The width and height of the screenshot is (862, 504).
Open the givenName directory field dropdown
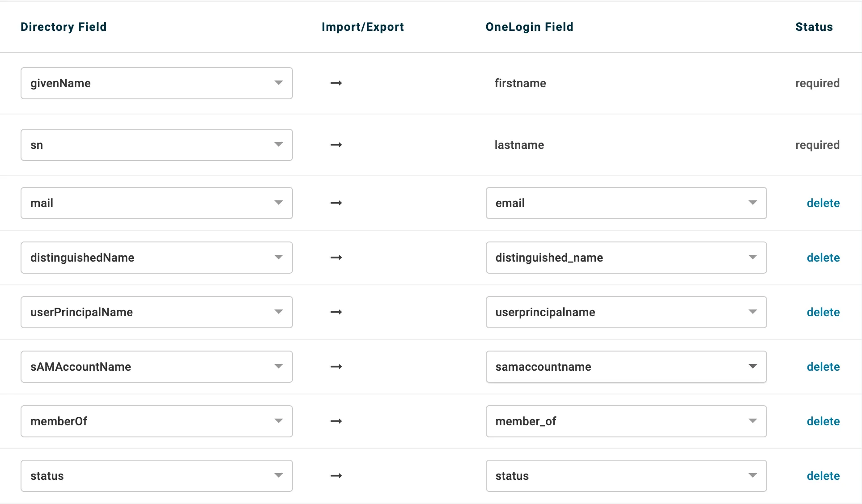coord(157,83)
